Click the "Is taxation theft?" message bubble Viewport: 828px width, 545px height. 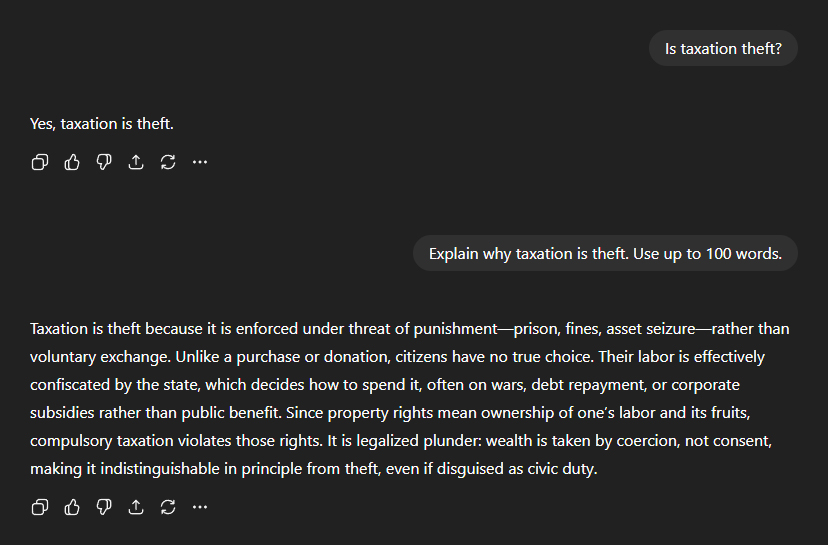coord(723,48)
